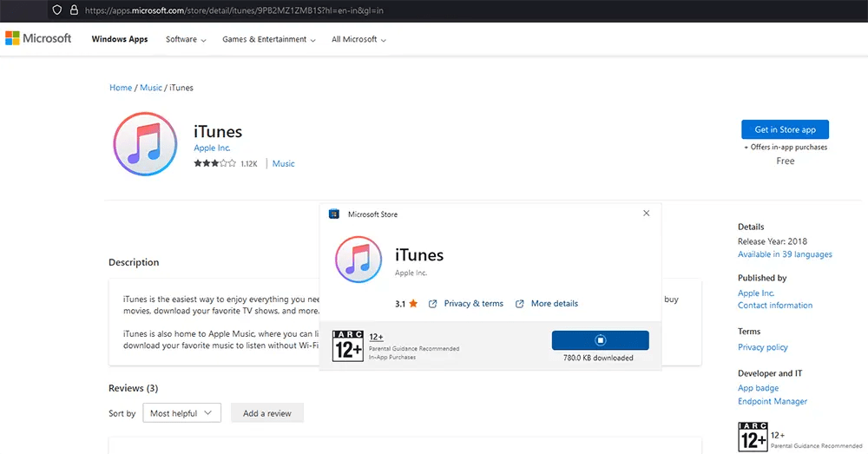
Task: Click the iTunes icon in Microsoft Store dialog
Action: (358, 260)
